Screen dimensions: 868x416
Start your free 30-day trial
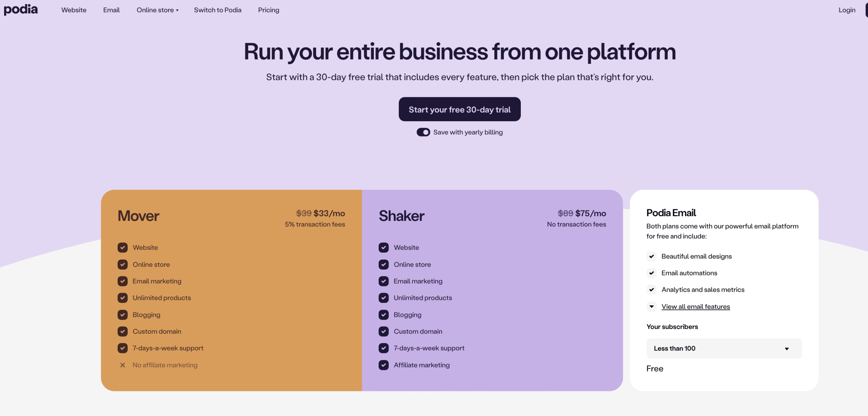point(459,109)
